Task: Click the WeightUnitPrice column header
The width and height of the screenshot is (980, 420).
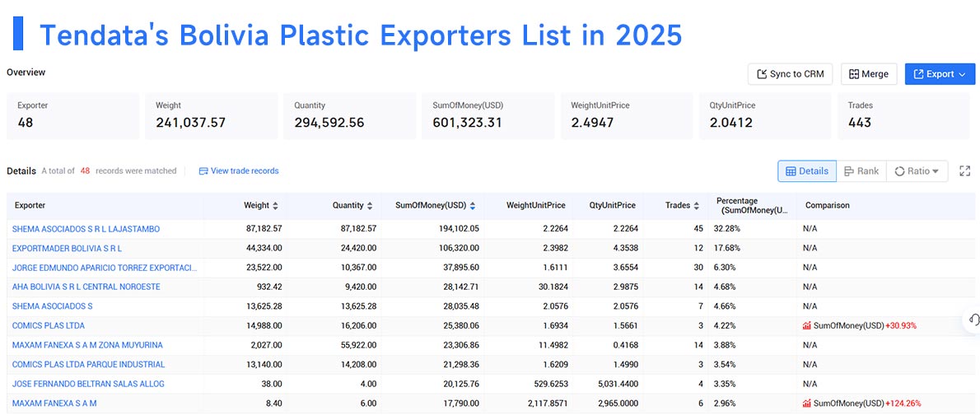Action: [x=535, y=206]
